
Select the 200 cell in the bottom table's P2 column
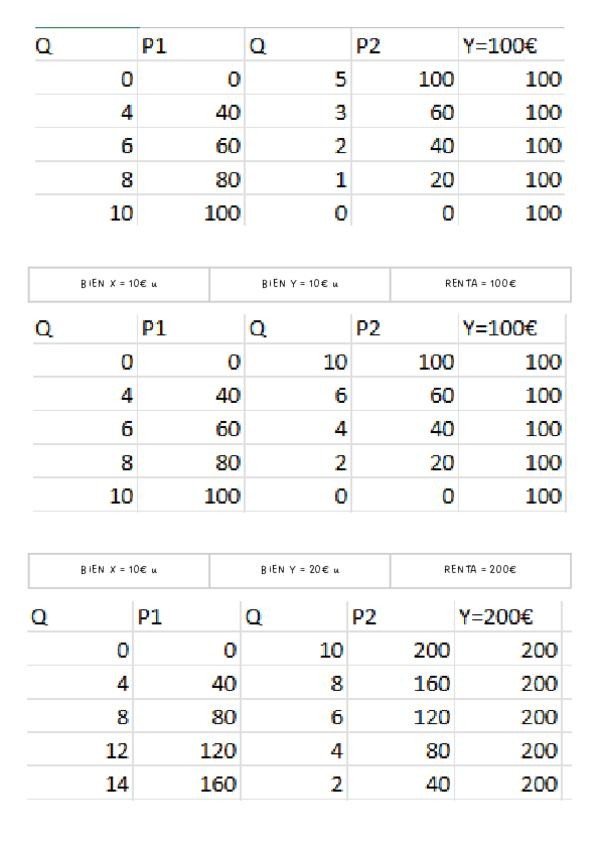point(399,651)
